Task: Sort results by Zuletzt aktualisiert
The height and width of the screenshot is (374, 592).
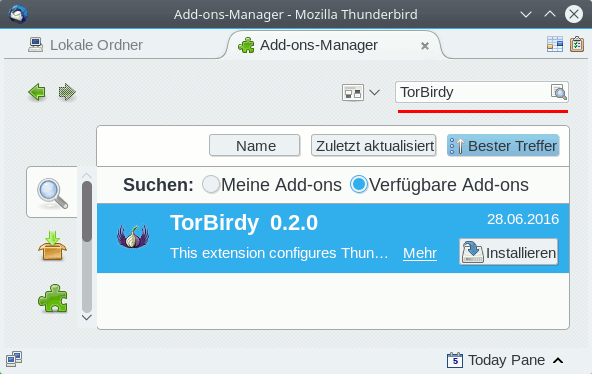Action: click(x=374, y=146)
